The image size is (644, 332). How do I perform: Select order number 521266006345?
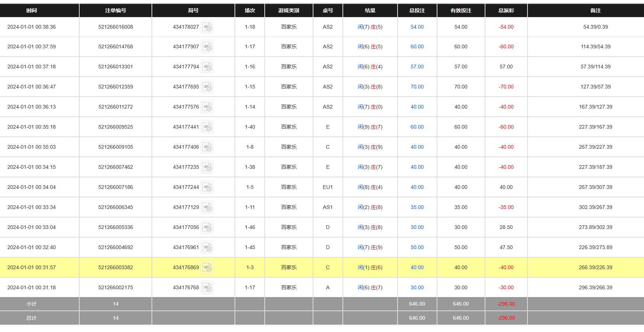(x=116, y=207)
